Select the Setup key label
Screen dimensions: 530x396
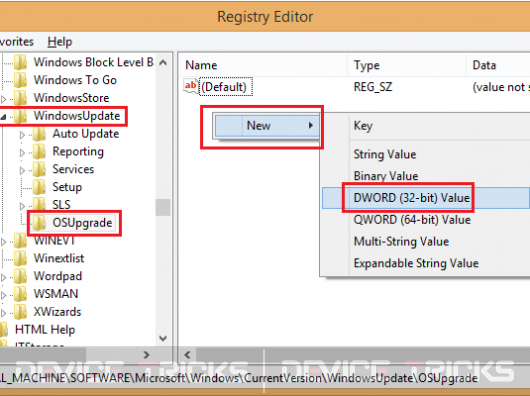(67, 187)
